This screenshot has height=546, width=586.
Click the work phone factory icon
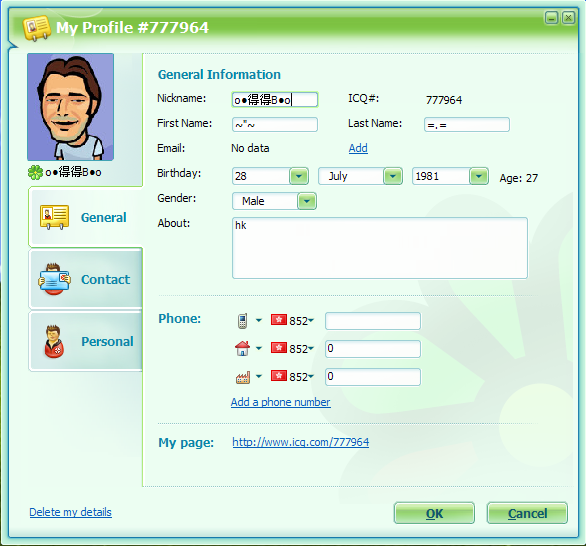(243, 377)
